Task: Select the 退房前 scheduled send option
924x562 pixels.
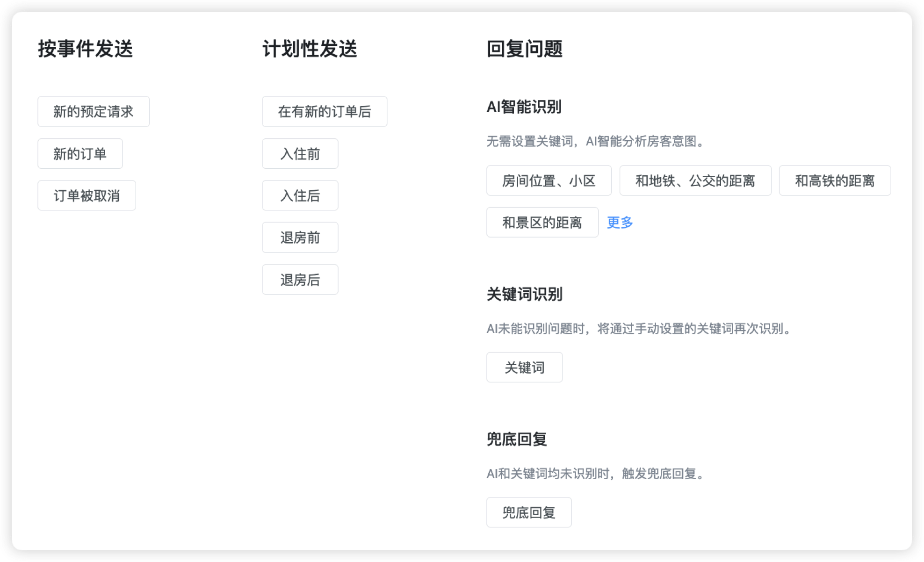Action: click(x=300, y=238)
